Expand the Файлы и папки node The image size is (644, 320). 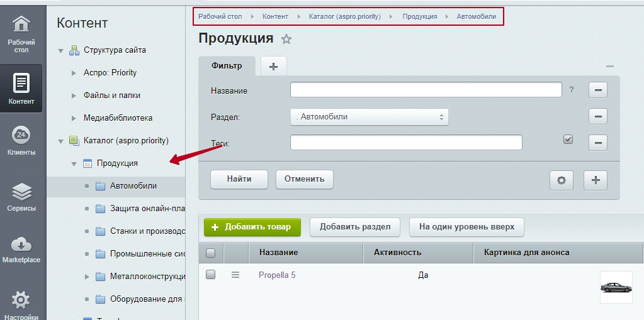pos(74,96)
